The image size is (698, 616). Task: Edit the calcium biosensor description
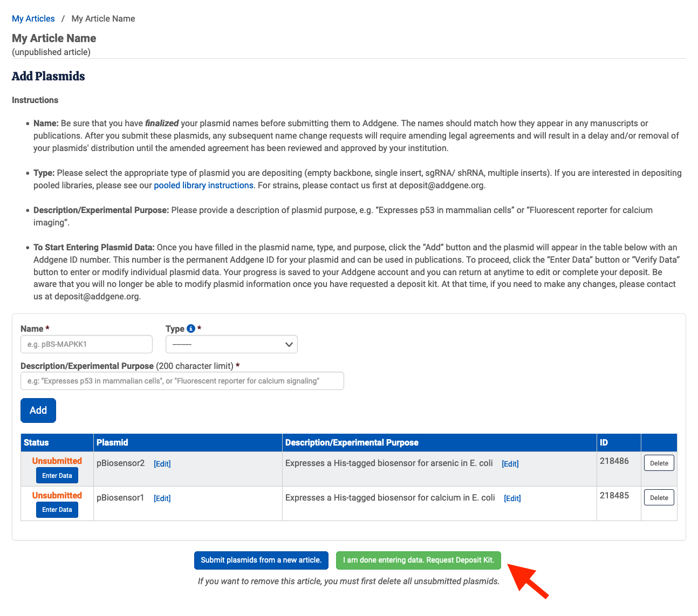(x=512, y=498)
